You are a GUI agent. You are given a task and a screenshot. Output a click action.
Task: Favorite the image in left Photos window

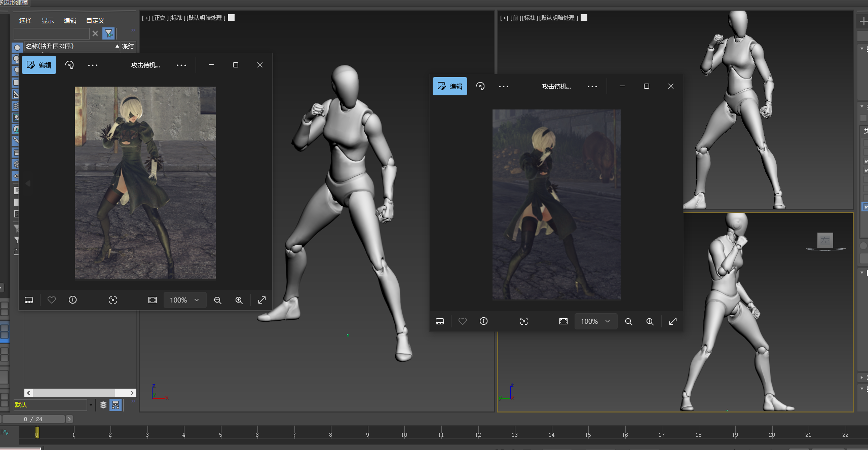(x=52, y=300)
